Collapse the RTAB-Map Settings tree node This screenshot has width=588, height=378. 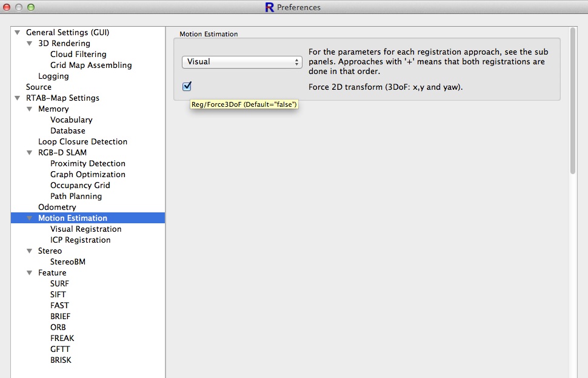point(18,98)
